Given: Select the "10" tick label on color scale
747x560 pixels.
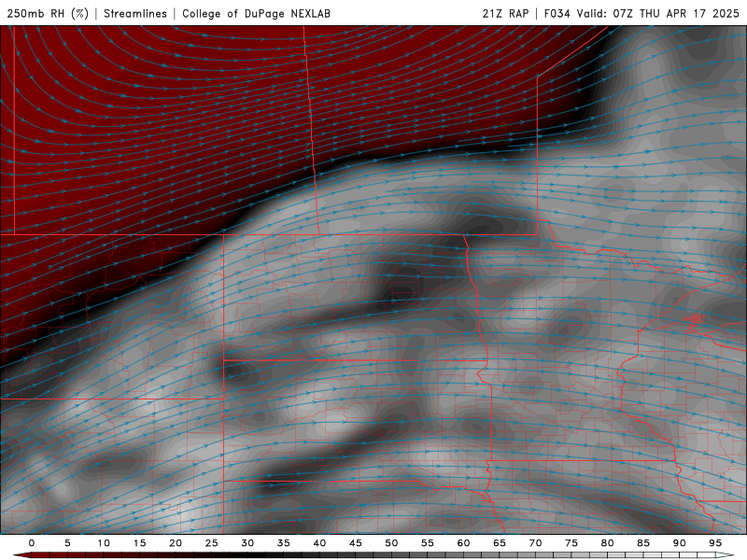Looking at the screenshot, I should point(104,543).
